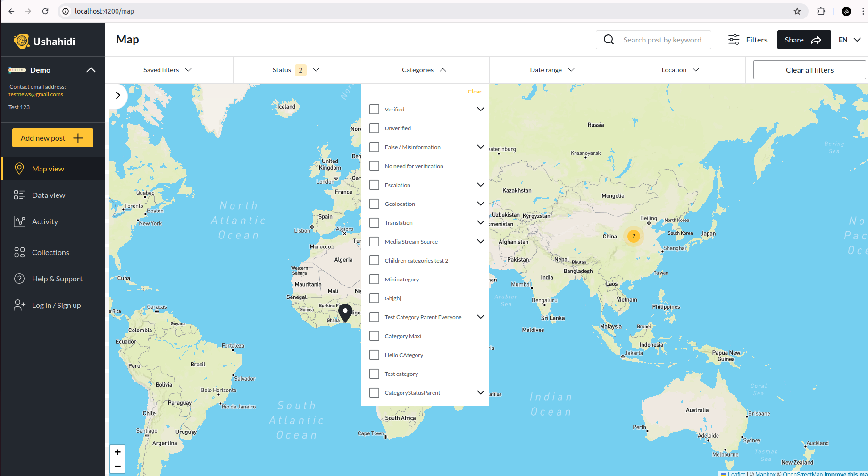868x476 pixels.
Task: Collapse the Categories dropdown
Action: pyautogui.click(x=425, y=70)
